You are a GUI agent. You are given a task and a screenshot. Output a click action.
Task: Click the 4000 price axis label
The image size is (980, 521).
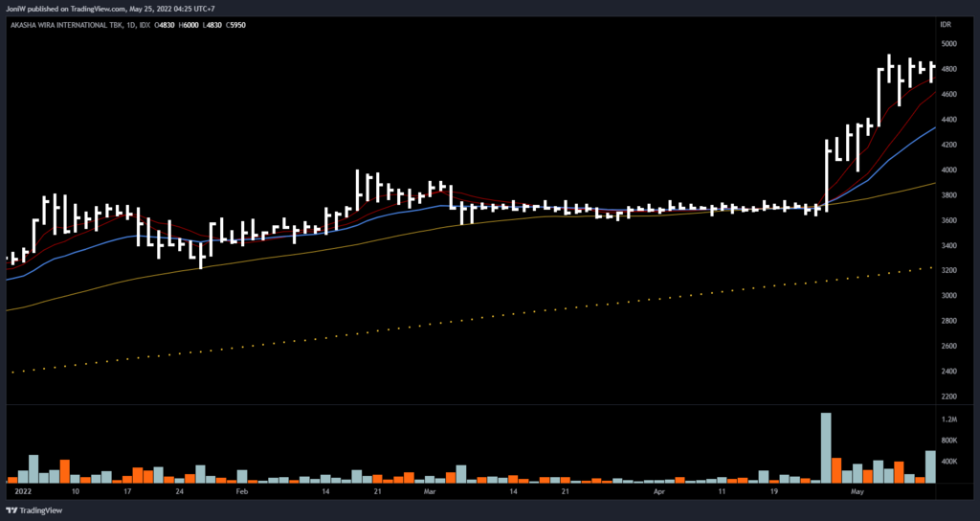pyautogui.click(x=947, y=170)
